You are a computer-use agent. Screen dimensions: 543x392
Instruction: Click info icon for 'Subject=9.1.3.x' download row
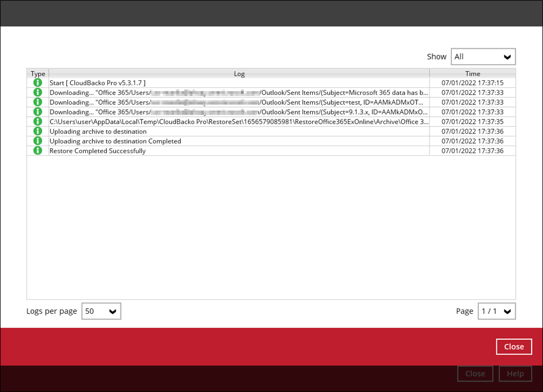(37, 112)
